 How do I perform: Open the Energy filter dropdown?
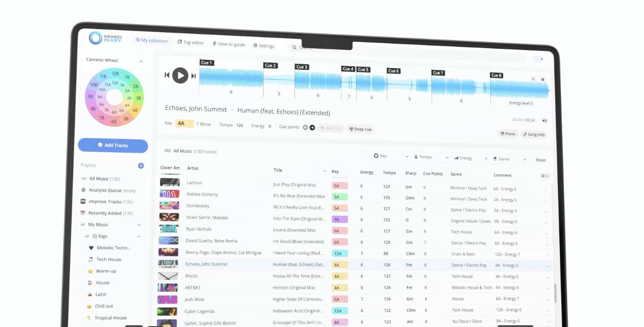[x=471, y=159]
